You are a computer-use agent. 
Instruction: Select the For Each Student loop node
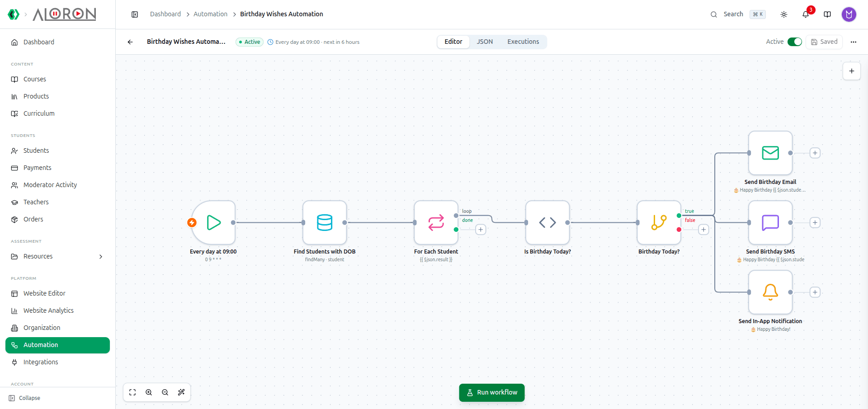tap(436, 222)
